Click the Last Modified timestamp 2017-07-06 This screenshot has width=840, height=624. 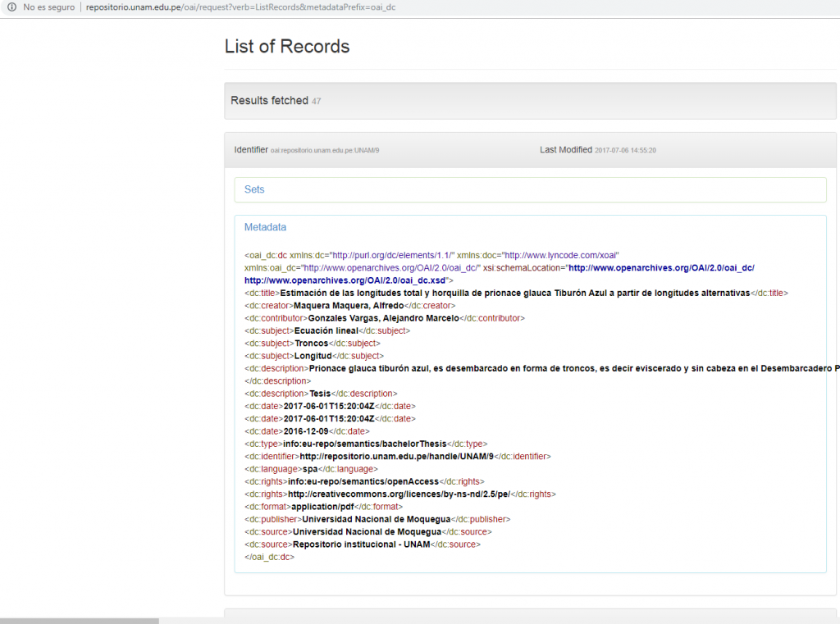click(625, 151)
